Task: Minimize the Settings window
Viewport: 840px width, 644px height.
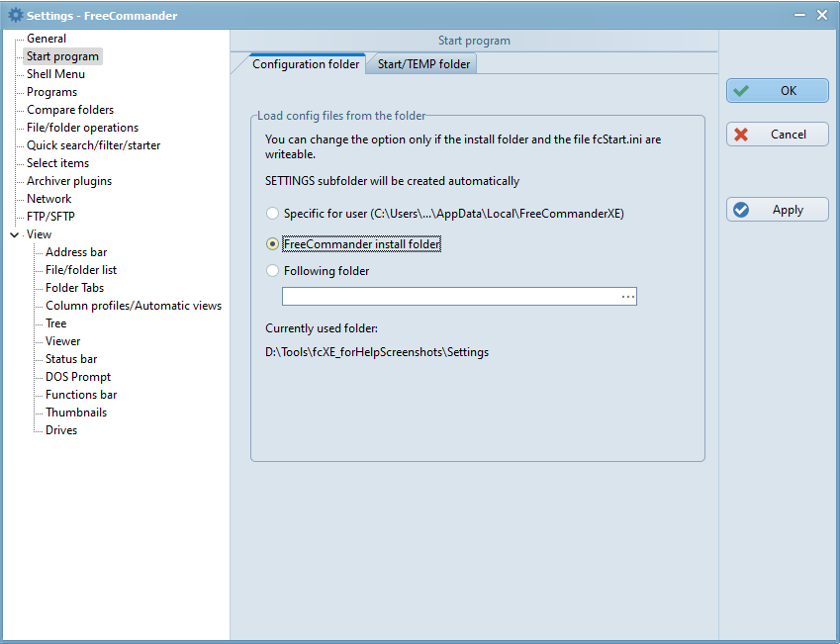Action: coord(799,15)
